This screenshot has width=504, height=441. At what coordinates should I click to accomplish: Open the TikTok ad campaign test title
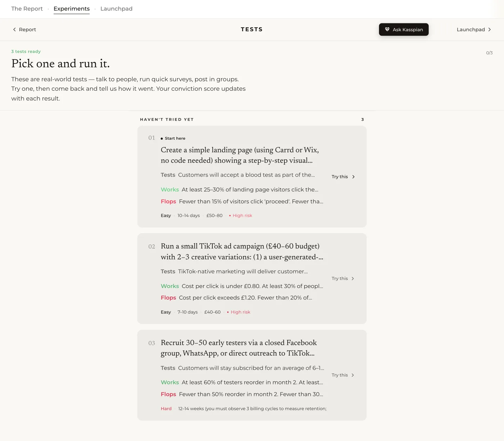pos(242,252)
